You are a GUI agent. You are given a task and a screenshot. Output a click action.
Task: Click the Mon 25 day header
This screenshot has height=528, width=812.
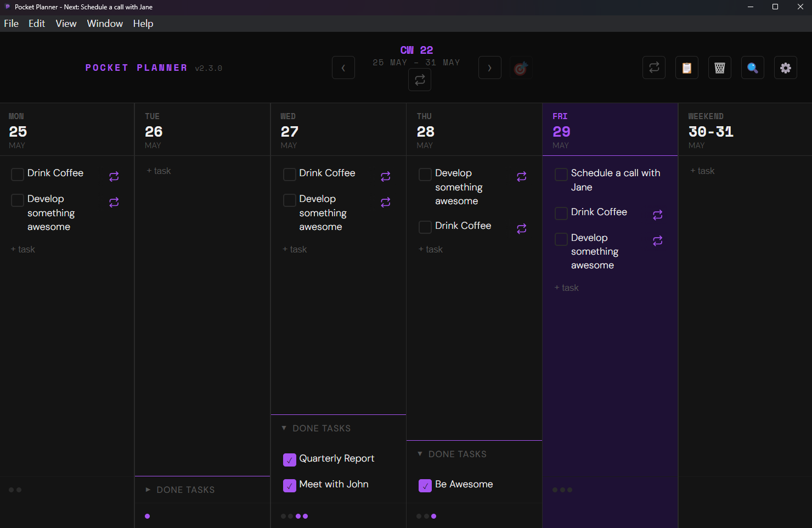67,130
